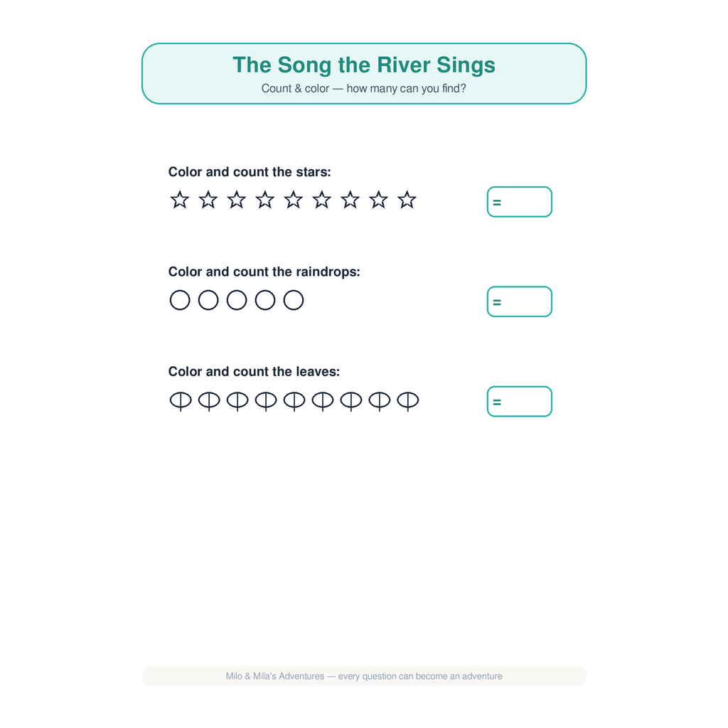Image resolution: width=728 pixels, height=728 pixels.
Task: Select the fifth star in the stars row
Action: (x=294, y=200)
